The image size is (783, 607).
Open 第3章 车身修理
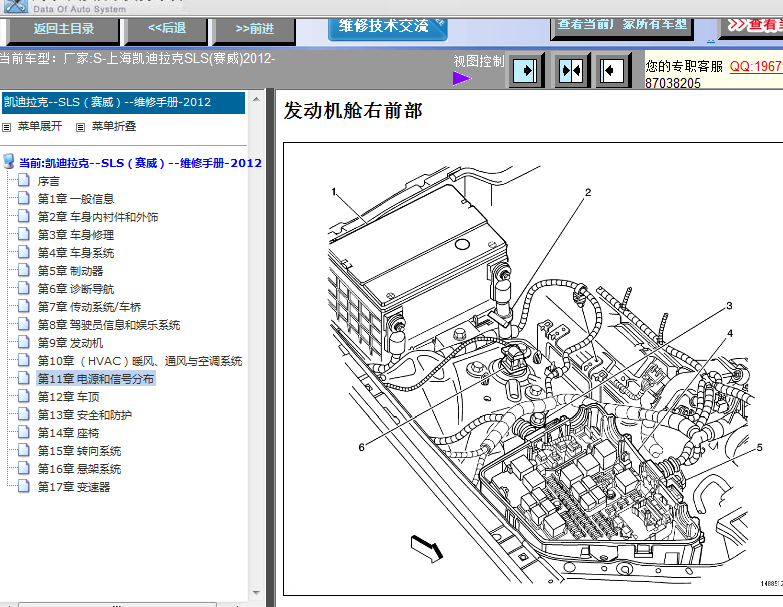[x=76, y=235]
